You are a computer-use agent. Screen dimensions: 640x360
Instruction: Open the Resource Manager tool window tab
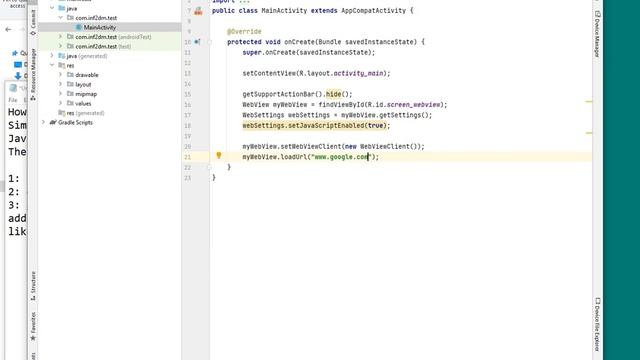[33, 75]
